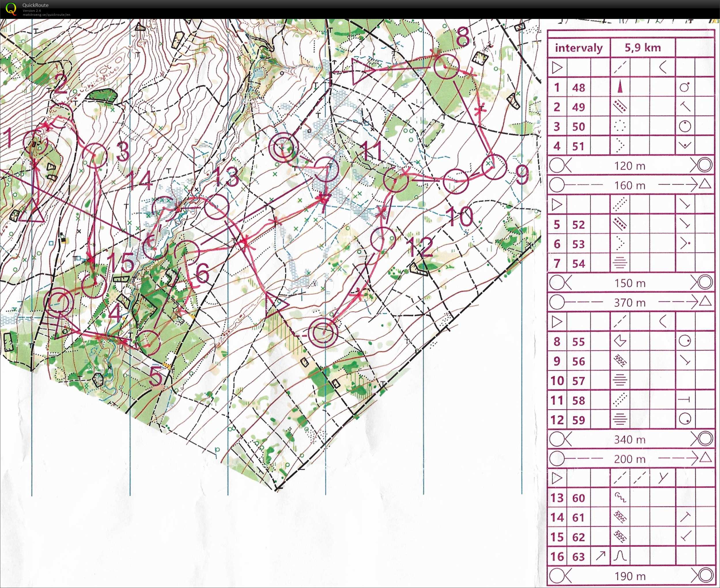Click the control 8 label on the map
The image size is (720, 588).
(463, 37)
